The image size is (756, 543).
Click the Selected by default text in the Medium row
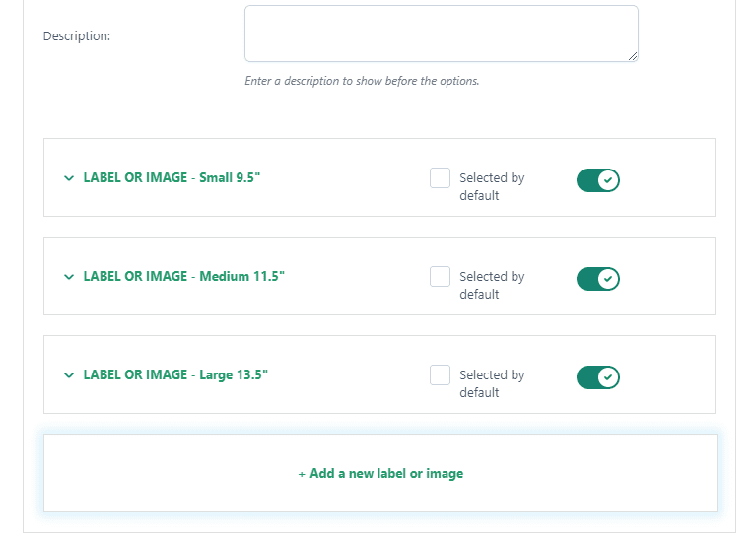(x=492, y=285)
